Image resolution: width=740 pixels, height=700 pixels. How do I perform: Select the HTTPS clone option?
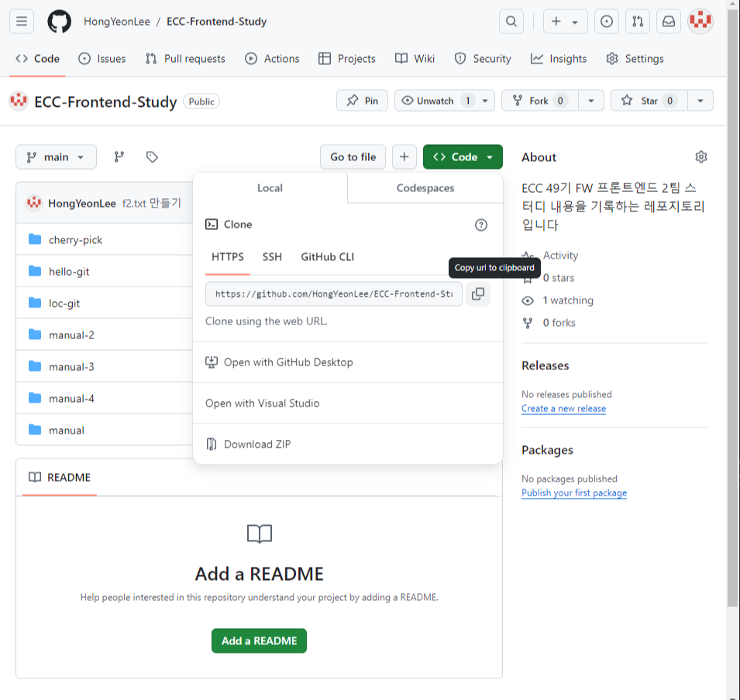(228, 257)
